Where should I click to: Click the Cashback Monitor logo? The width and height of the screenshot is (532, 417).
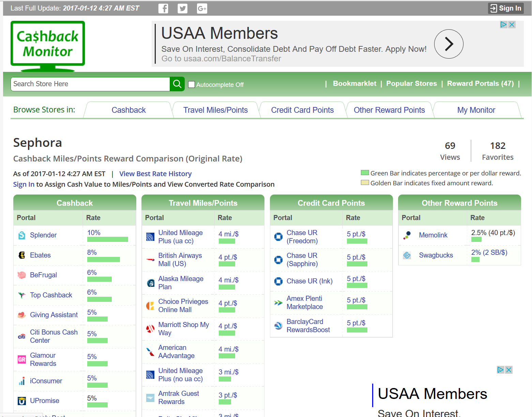pos(48,44)
